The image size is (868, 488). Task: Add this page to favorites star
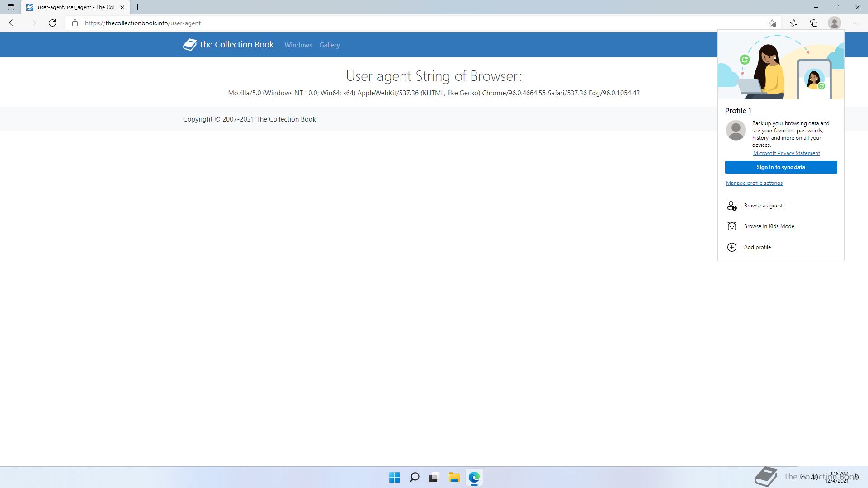[772, 23]
